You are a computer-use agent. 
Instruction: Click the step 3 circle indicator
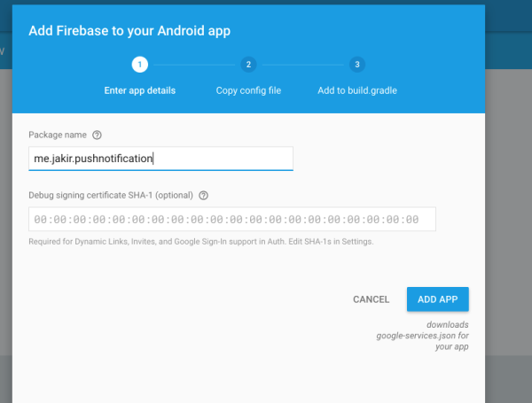pos(357,64)
